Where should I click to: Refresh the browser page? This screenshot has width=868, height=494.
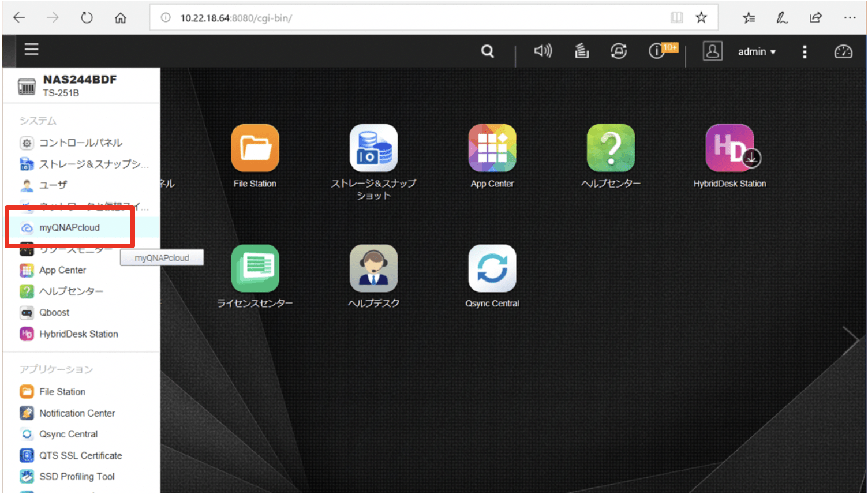coord(87,18)
